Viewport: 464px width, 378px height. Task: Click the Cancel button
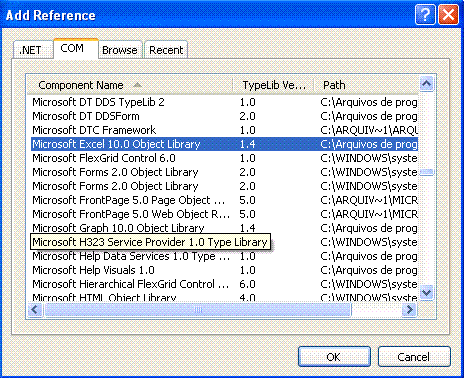click(x=414, y=357)
